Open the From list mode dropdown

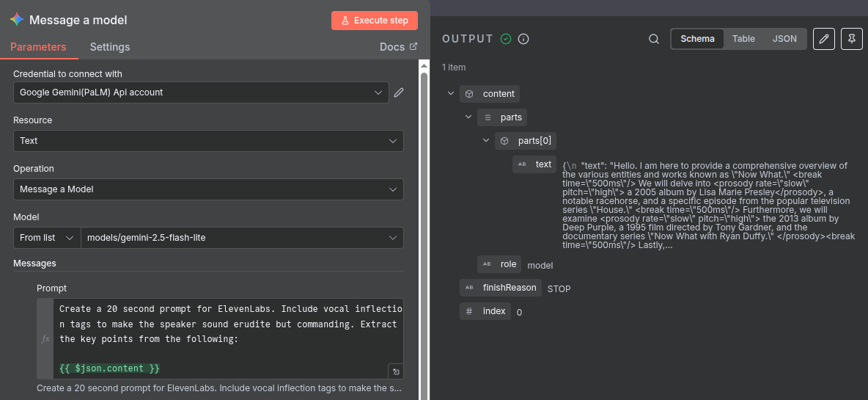coord(47,238)
